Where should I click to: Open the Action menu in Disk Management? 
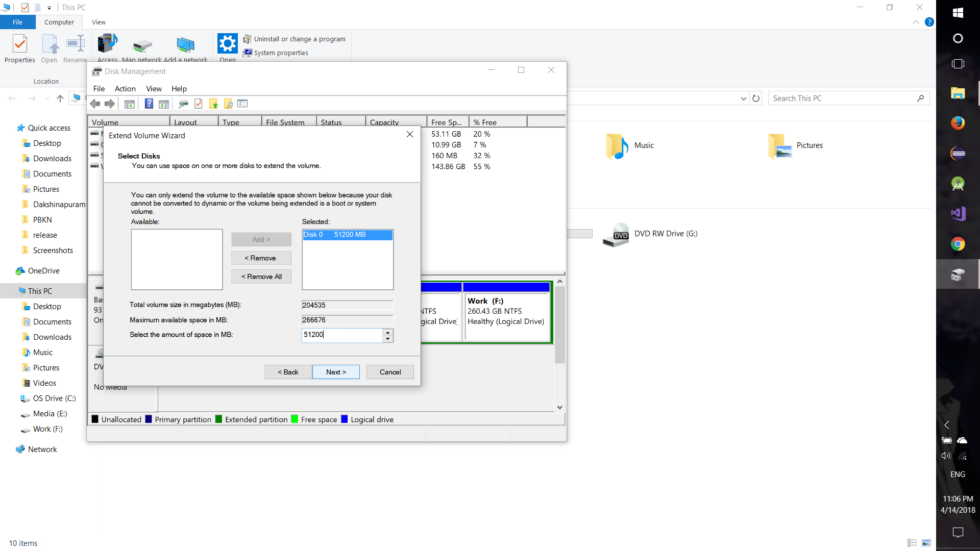coord(125,89)
